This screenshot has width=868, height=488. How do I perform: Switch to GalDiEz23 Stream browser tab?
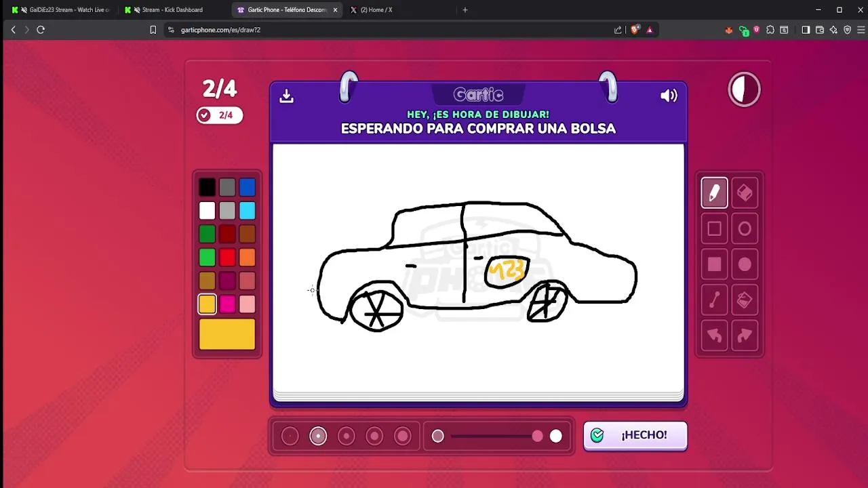pyautogui.click(x=61, y=10)
